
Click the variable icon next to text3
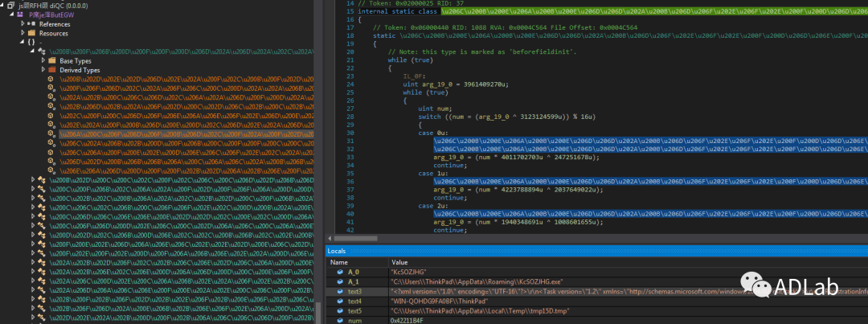tap(341, 292)
